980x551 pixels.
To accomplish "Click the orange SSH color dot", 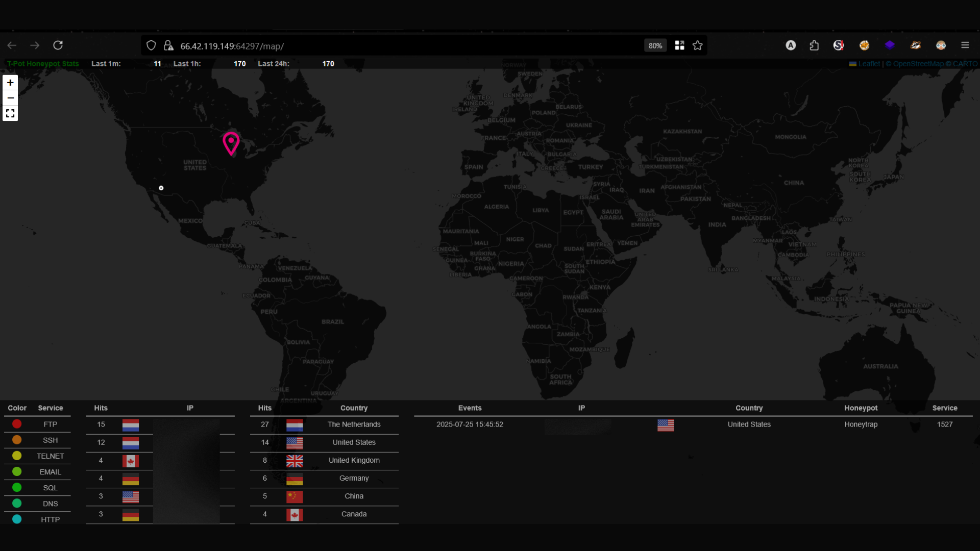I will point(17,440).
